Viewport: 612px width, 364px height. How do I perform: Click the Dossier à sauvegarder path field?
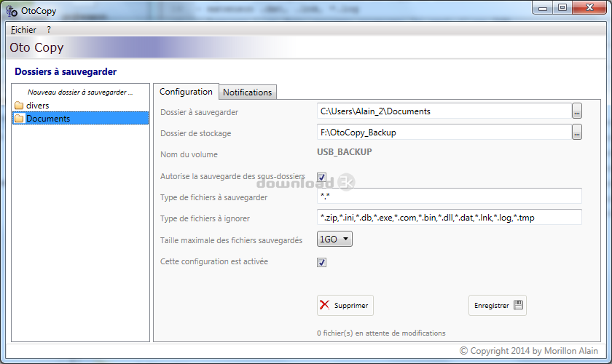444,111
